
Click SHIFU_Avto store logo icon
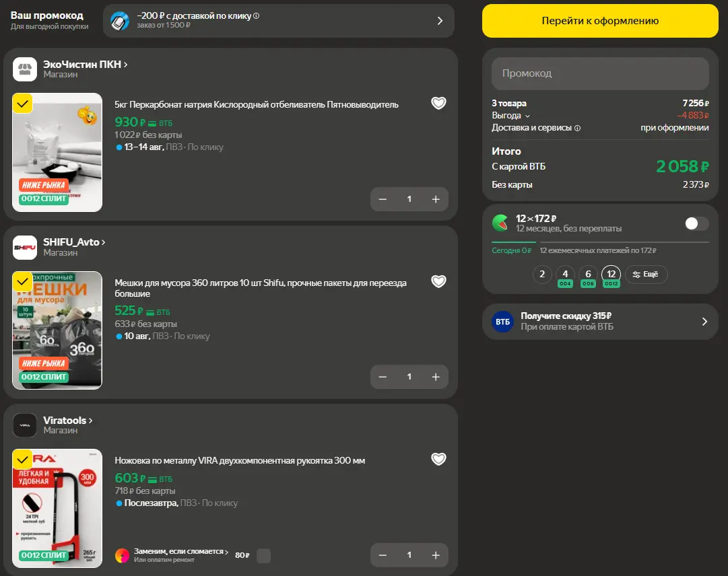click(25, 247)
